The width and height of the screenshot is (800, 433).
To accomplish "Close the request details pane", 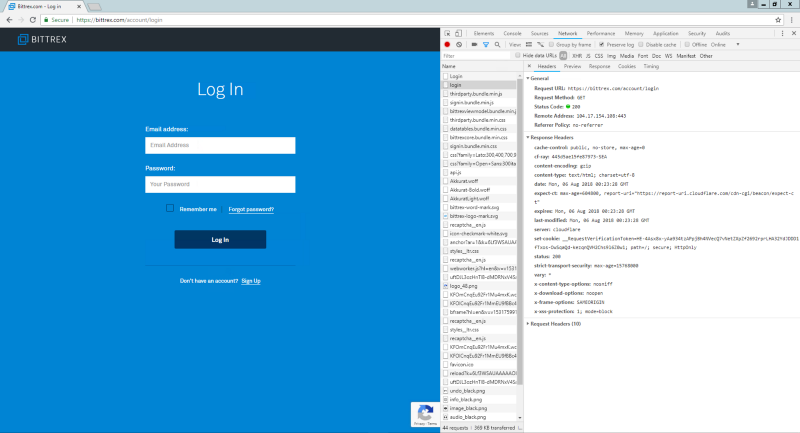I will coord(529,66).
